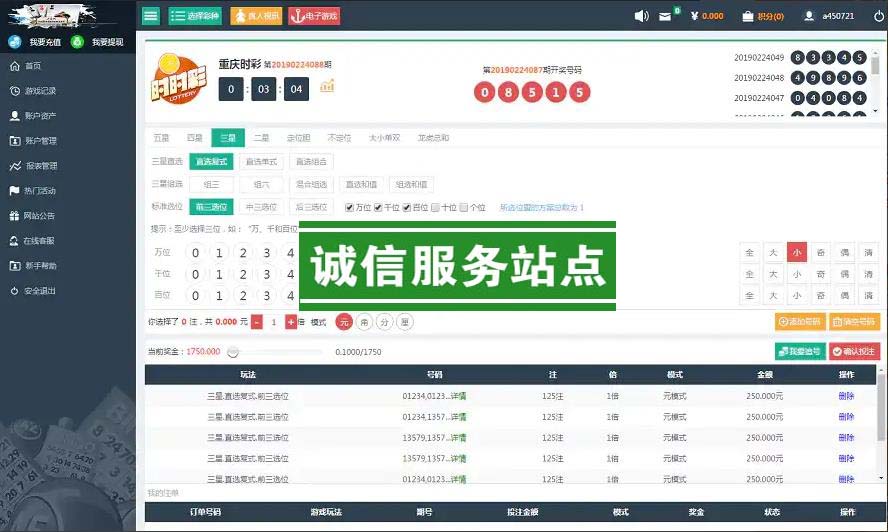
Task: Click the 我要充值 recharge icon
Action: click(x=15, y=42)
